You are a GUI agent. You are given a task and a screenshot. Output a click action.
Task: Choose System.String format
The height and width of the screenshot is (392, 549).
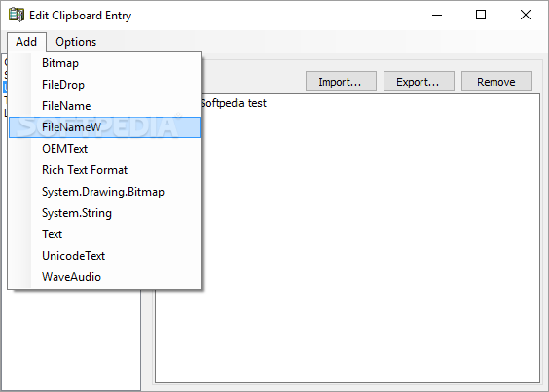[104, 213]
